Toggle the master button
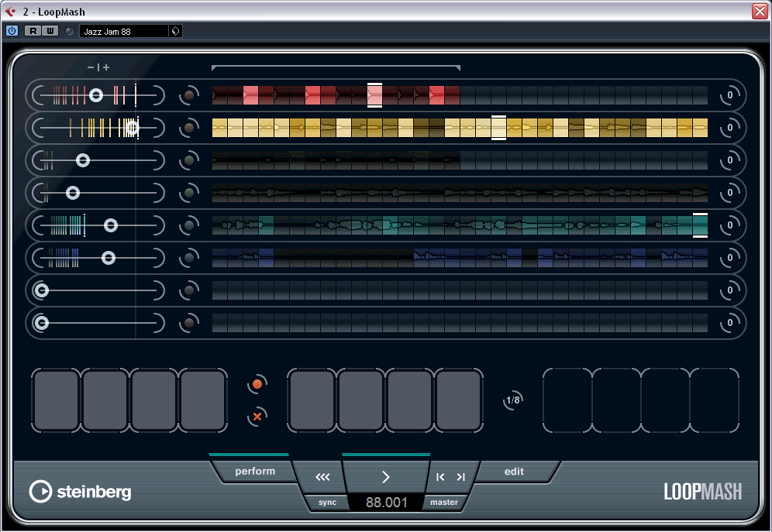The image size is (772, 532). click(x=444, y=503)
